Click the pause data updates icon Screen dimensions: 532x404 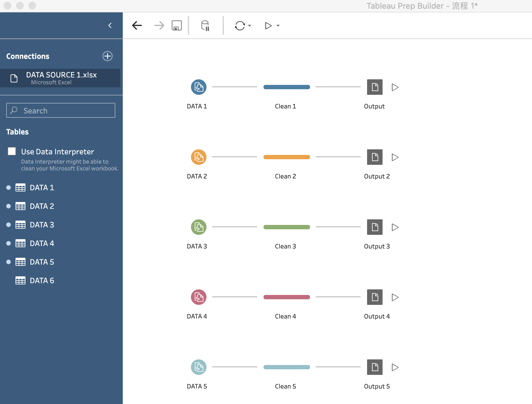(x=205, y=25)
